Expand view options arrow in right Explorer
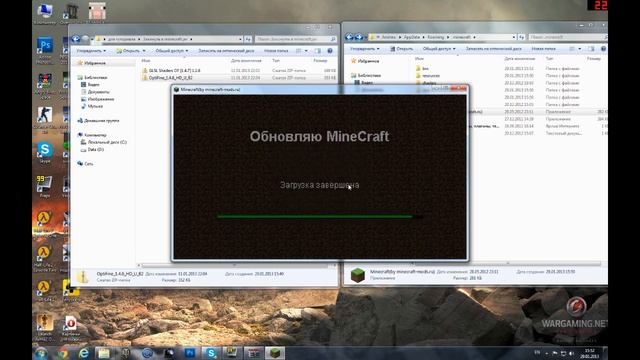Image resolution: width=640 pixels, height=360 pixels. pyautogui.click(x=579, y=49)
